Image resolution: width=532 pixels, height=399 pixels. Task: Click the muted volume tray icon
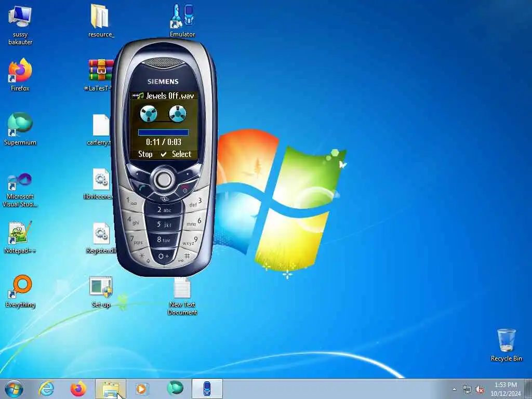pyautogui.click(x=480, y=390)
